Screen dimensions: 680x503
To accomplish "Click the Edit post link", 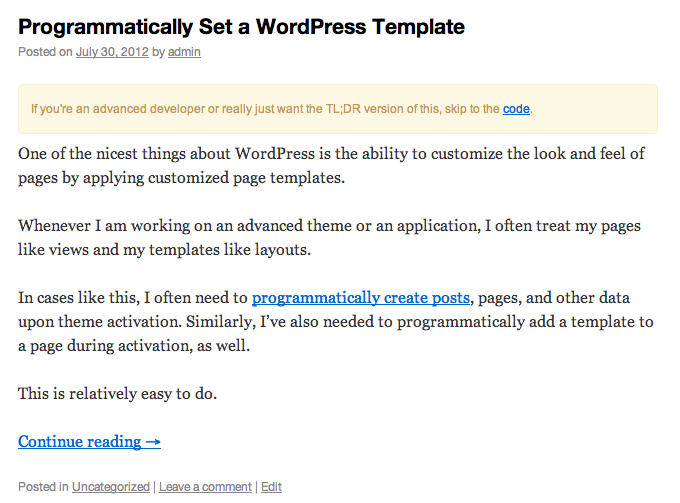I will click(x=271, y=487).
